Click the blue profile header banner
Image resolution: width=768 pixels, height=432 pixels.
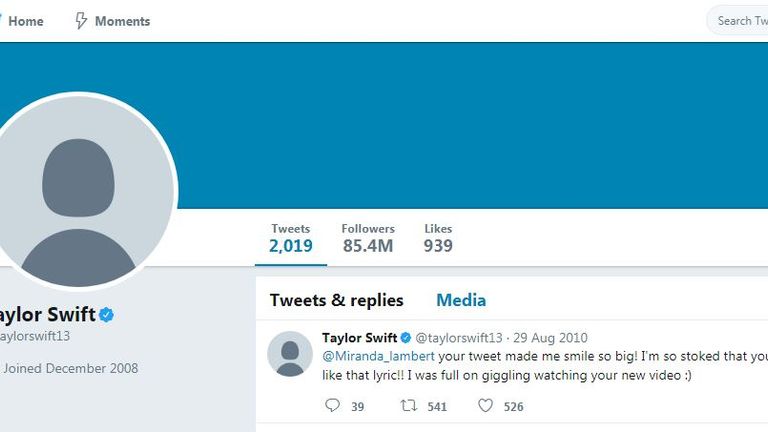[470, 125]
